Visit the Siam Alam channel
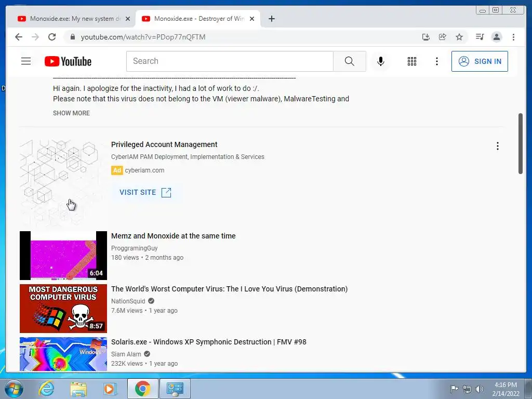 [126, 354]
